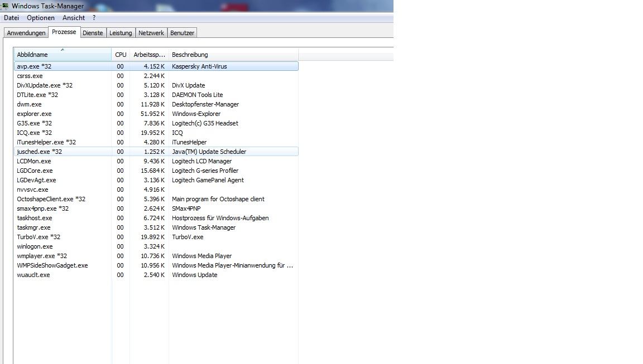Select the winlogon.exe process

tap(156, 246)
